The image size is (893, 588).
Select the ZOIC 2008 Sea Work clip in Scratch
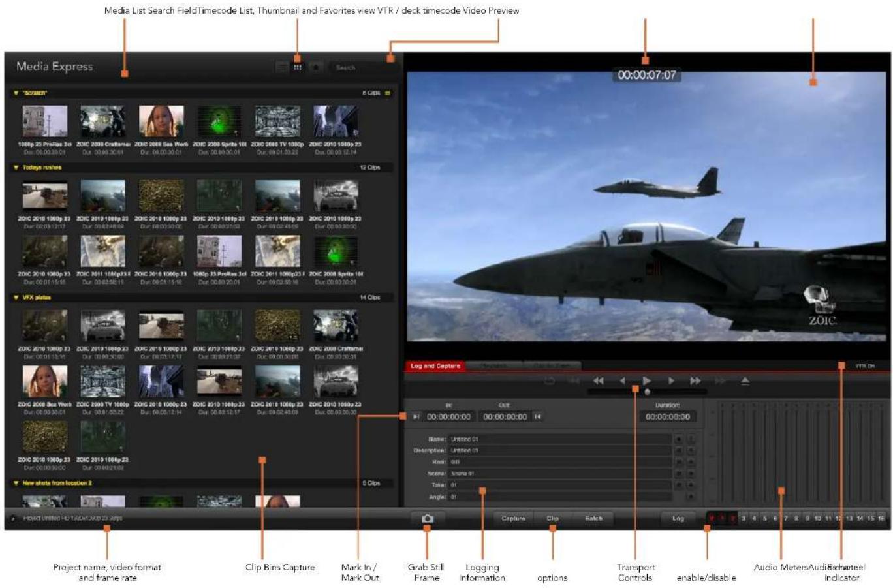pyautogui.click(x=161, y=121)
